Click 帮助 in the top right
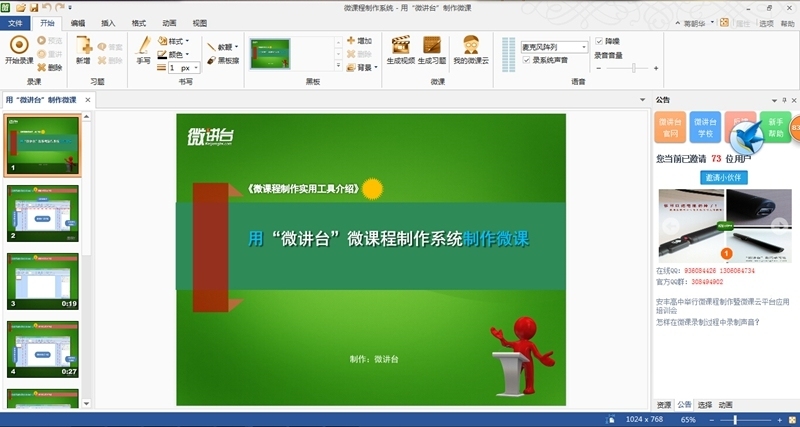 (x=787, y=23)
